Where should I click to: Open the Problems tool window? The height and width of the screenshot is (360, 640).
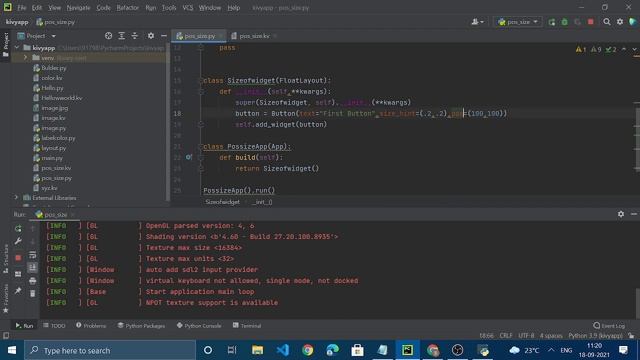click(x=91, y=325)
